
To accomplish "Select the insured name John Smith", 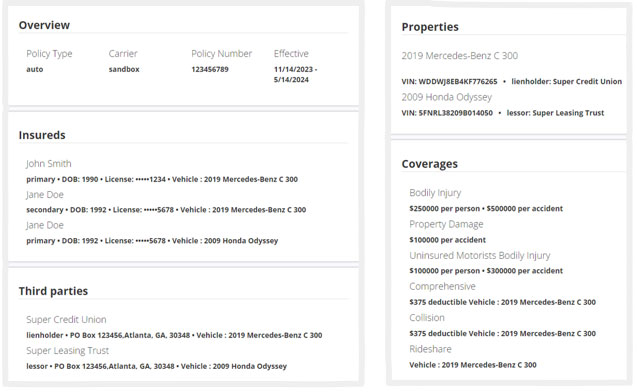I will coord(49,163).
